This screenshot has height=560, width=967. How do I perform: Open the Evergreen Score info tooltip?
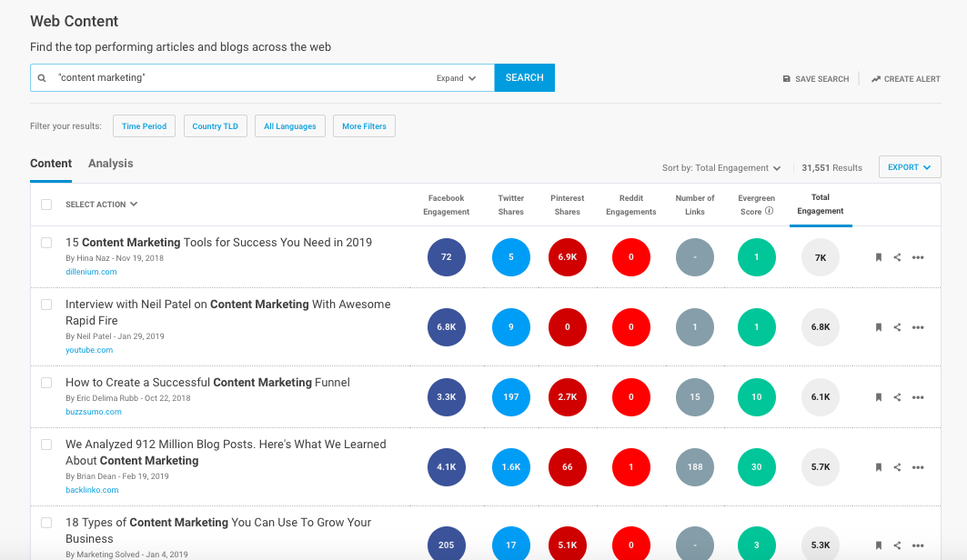tap(770, 212)
